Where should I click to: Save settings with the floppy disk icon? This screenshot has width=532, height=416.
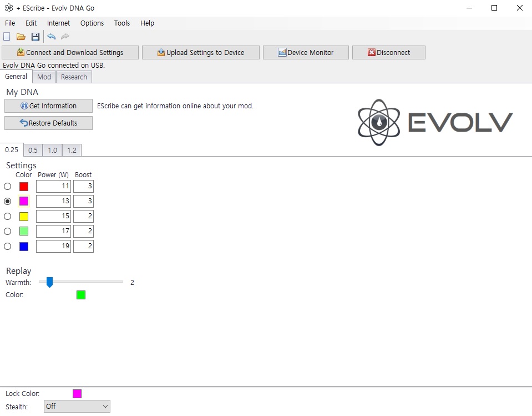[36, 37]
